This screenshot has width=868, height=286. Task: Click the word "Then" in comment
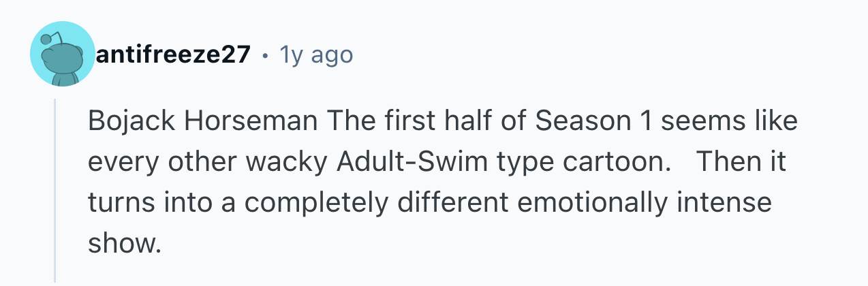(724, 163)
